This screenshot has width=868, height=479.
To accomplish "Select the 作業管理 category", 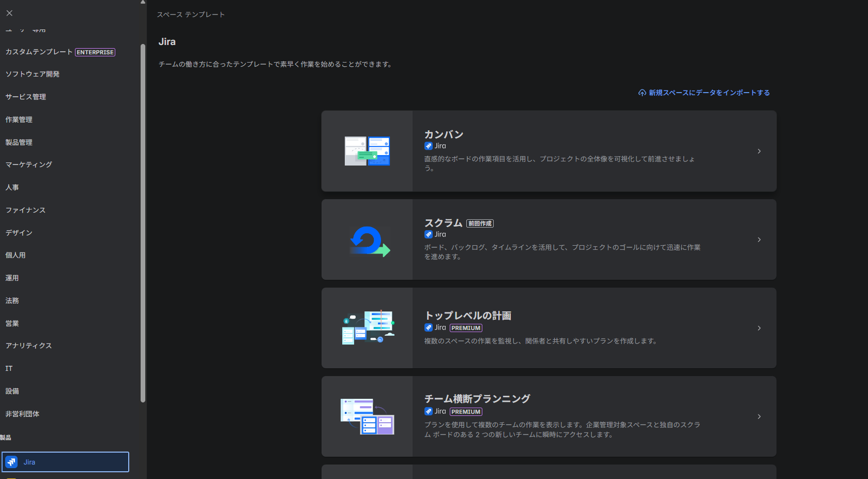I will [19, 119].
